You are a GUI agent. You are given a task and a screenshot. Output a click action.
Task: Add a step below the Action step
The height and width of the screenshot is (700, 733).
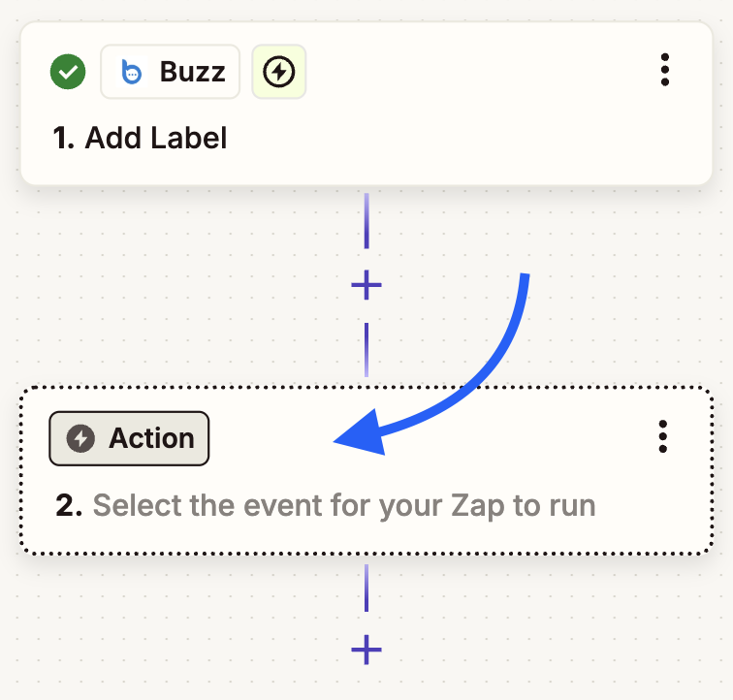pyautogui.click(x=366, y=650)
